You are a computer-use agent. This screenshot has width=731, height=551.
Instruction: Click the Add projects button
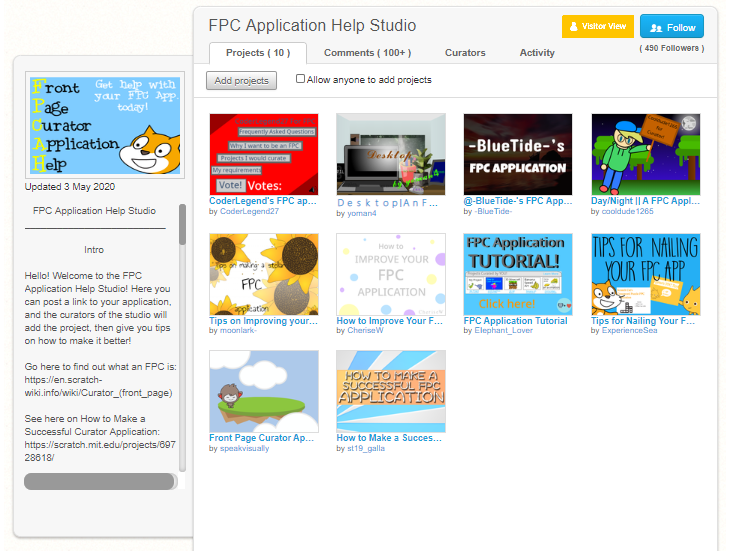click(x=241, y=80)
